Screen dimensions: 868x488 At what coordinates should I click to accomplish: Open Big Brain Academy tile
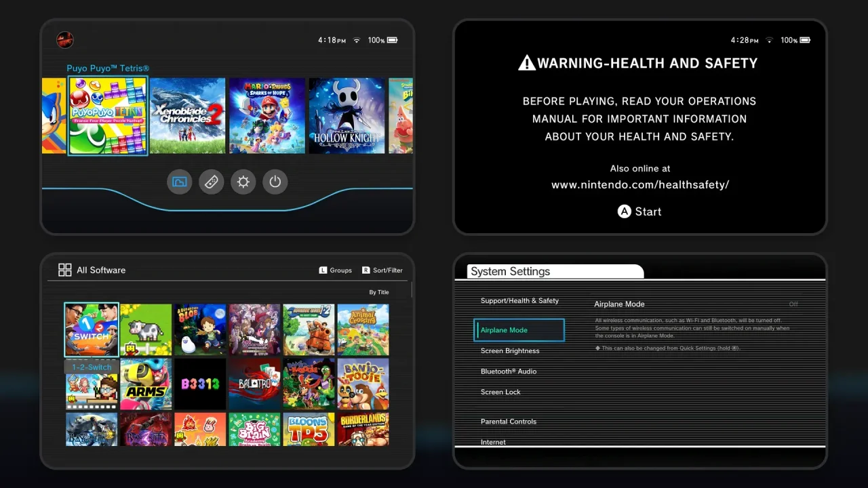254,429
